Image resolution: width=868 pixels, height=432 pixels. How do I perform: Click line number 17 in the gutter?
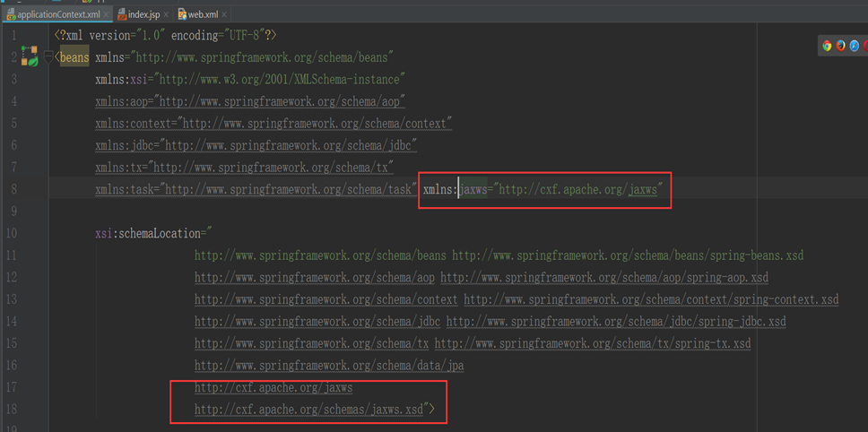coord(11,388)
